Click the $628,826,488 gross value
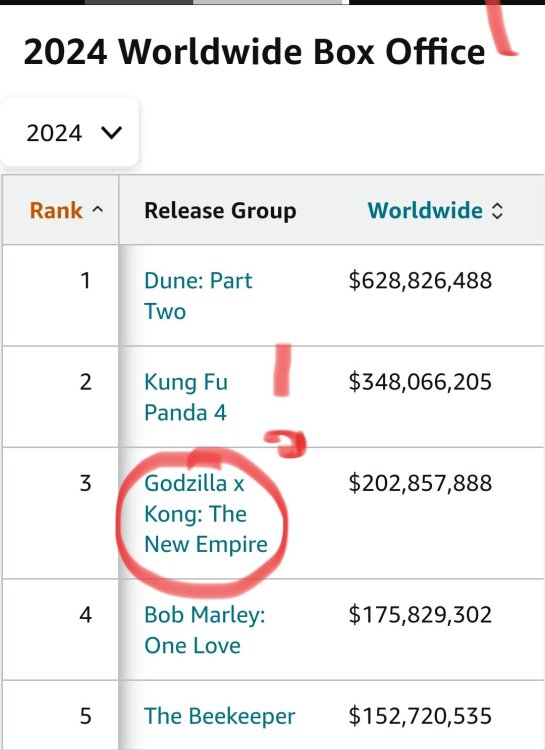This screenshot has height=750, width=545. [420, 280]
